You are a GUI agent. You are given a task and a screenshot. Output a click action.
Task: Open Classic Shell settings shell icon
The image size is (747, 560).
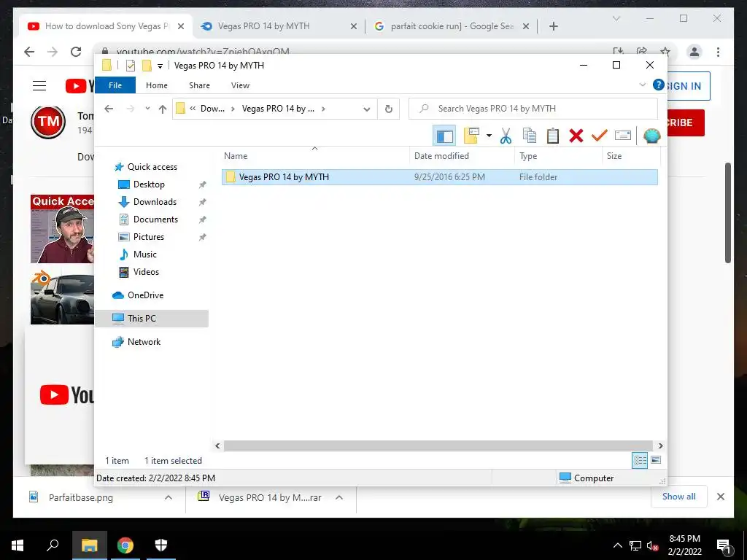pos(651,136)
